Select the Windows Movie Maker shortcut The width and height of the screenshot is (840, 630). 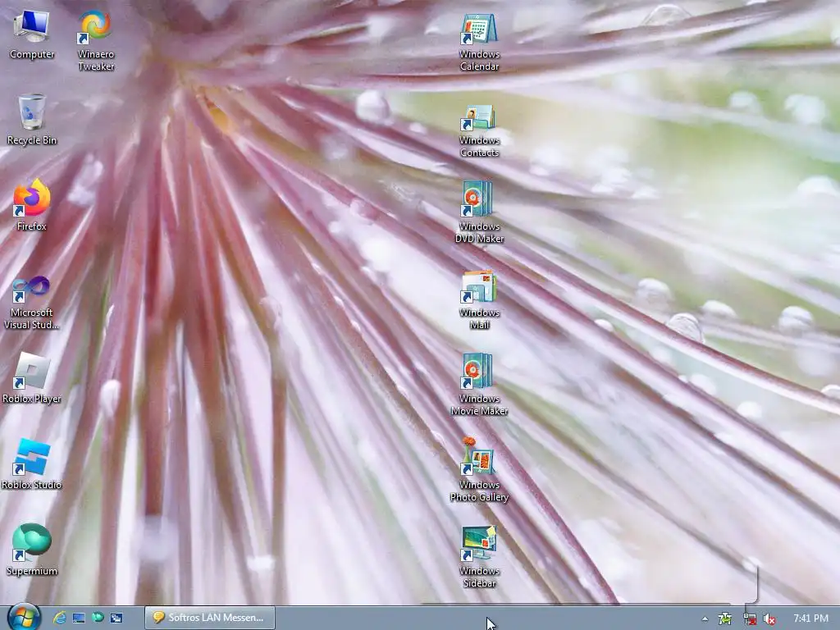(479, 385)
